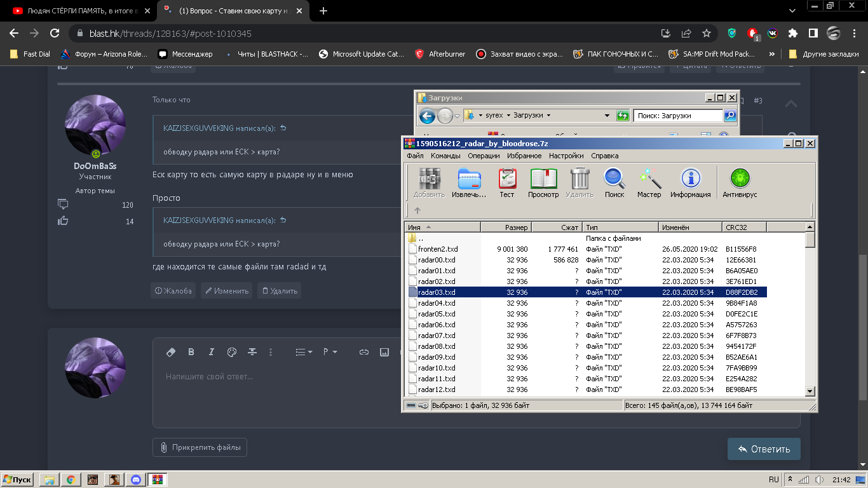Open the Настройки menu in WinRAR
This screenshot has width=868, height=488.
[x=566, y=156]
